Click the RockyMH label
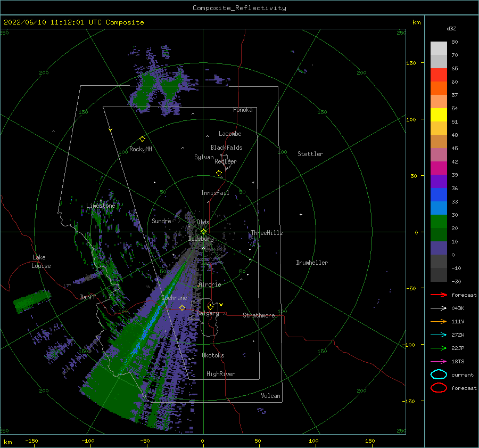 point(141,149)
